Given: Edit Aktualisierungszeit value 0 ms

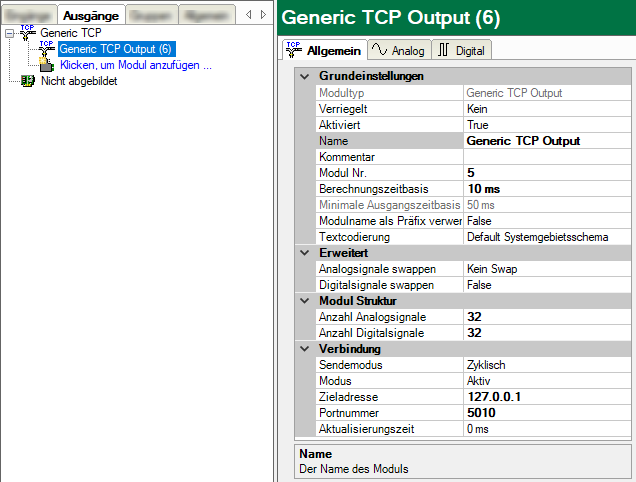Looking at the screenshot, I should click(x=547, y=429).
